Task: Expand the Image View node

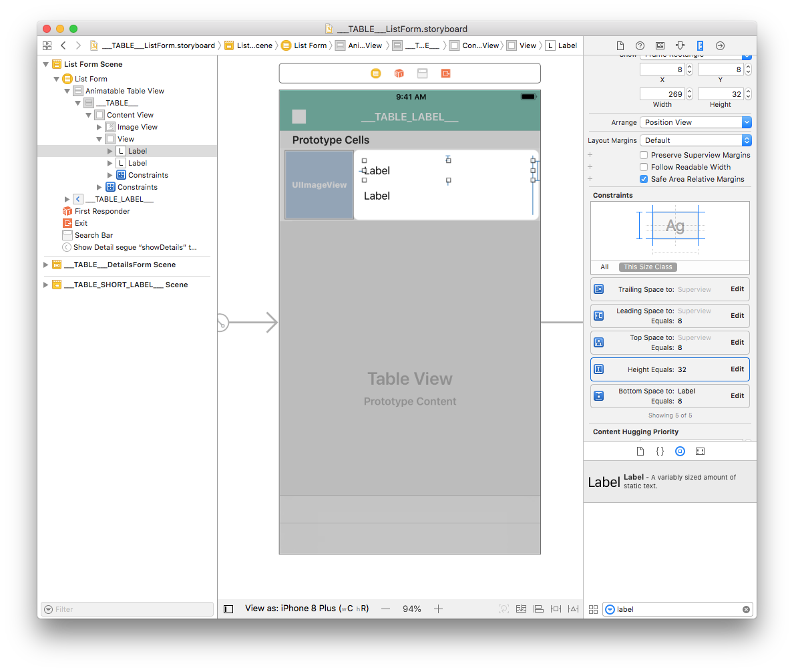Action: pos(100,127)
